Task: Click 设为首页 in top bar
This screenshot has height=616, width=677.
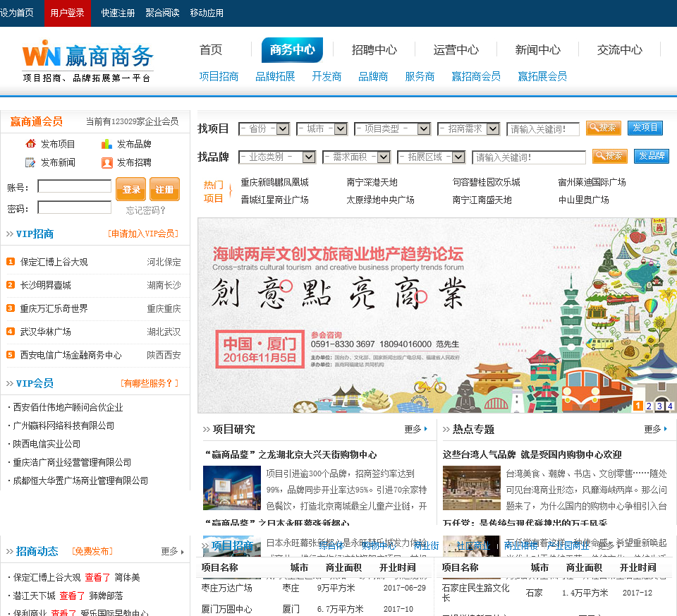Action: click(17, 13)
